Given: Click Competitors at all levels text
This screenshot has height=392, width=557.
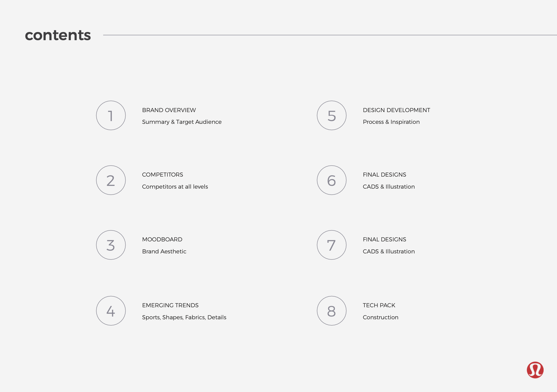Looking at the screenshot, I should pyautogui.click(x=175, y=187).
